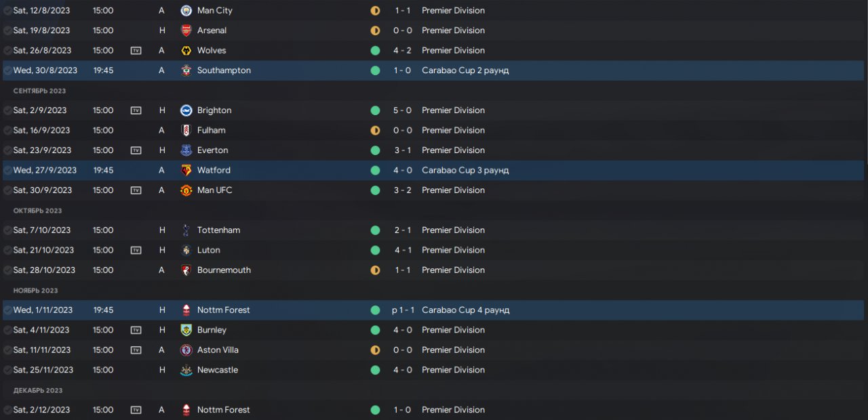Click the amber draw indicator for Fulham match

tap(375, 130)
